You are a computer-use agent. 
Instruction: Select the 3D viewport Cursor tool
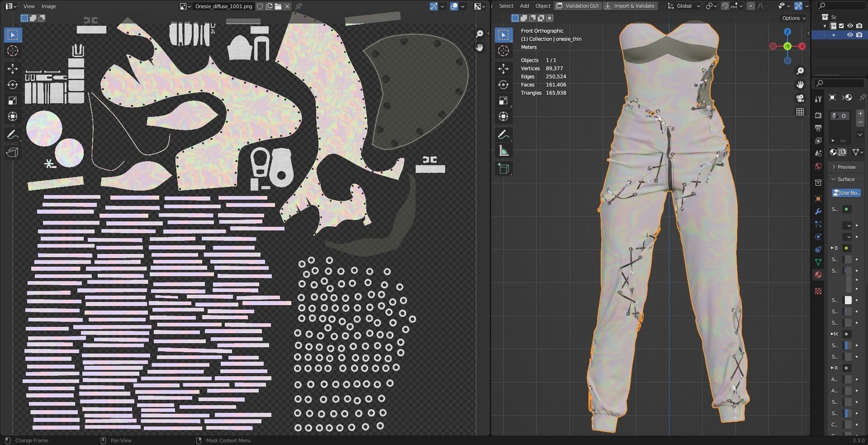coord(503,51)
